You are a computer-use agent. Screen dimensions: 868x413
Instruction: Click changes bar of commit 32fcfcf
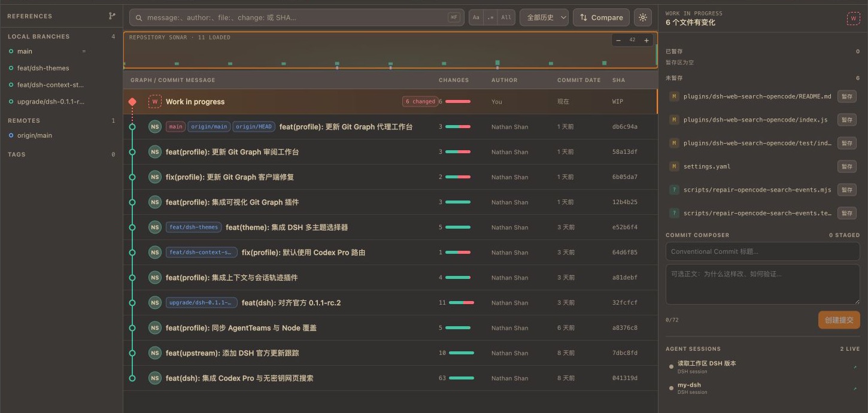(462, 303)
